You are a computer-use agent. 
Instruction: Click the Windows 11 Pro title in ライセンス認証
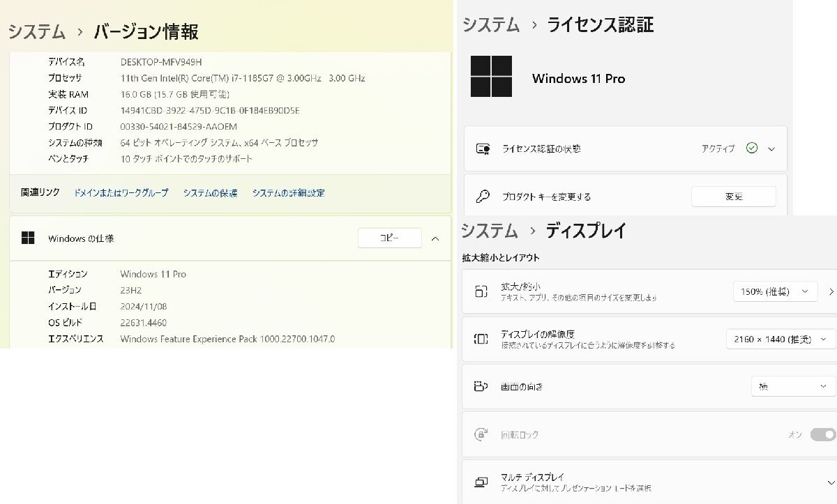pos(579,79)
